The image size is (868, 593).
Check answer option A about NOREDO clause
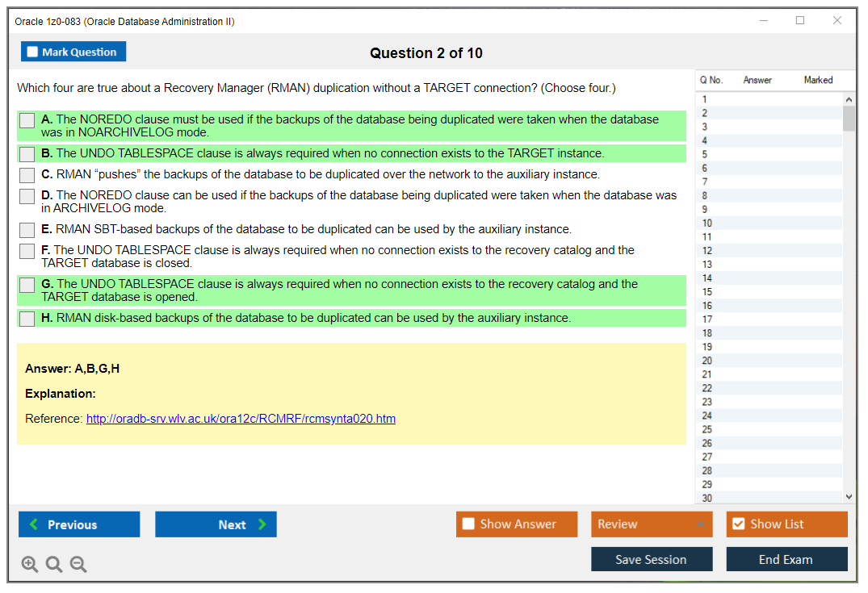click(x=26, y=119)
